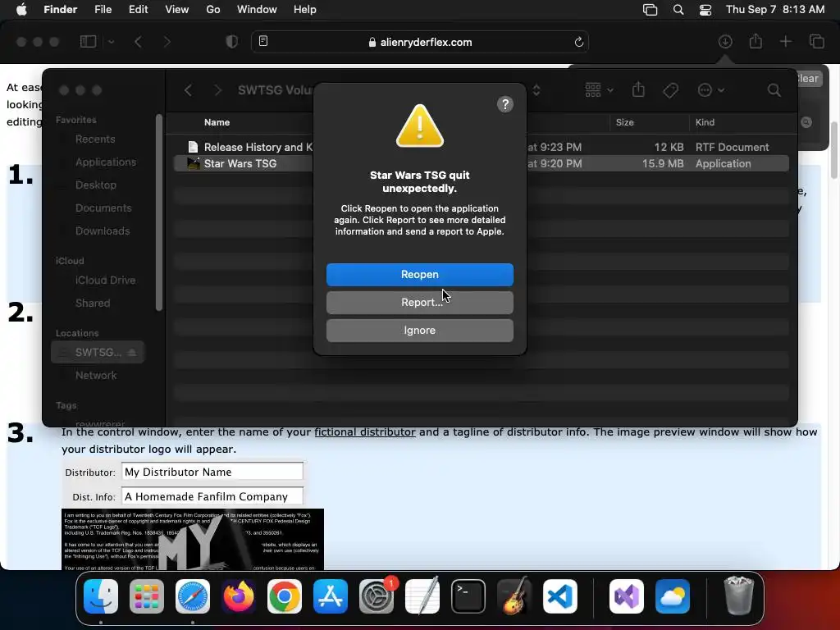The width and height of the screenshot is (840, 630).
Task: Sort Finder list by Kind column
Action: 705,122
